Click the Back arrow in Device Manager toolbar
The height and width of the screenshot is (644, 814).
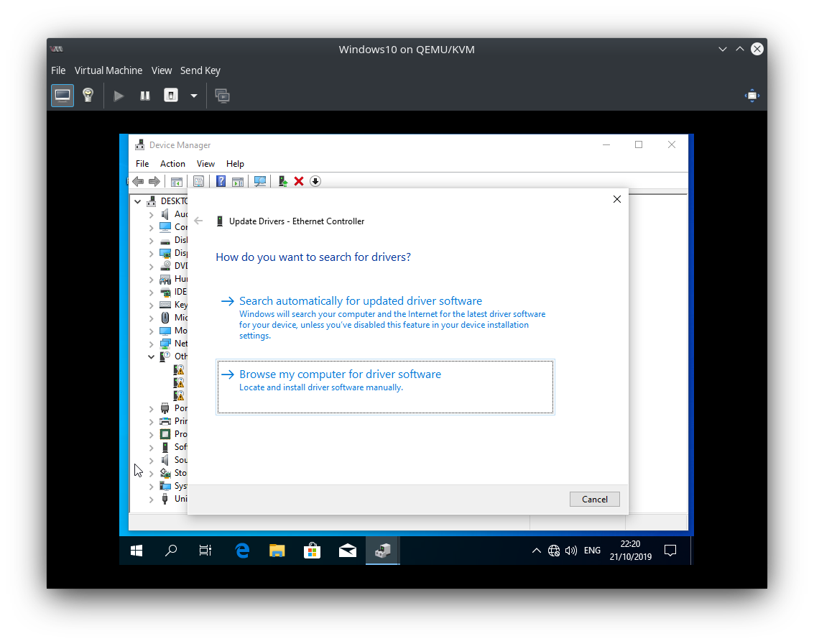(x=138, y=181)
